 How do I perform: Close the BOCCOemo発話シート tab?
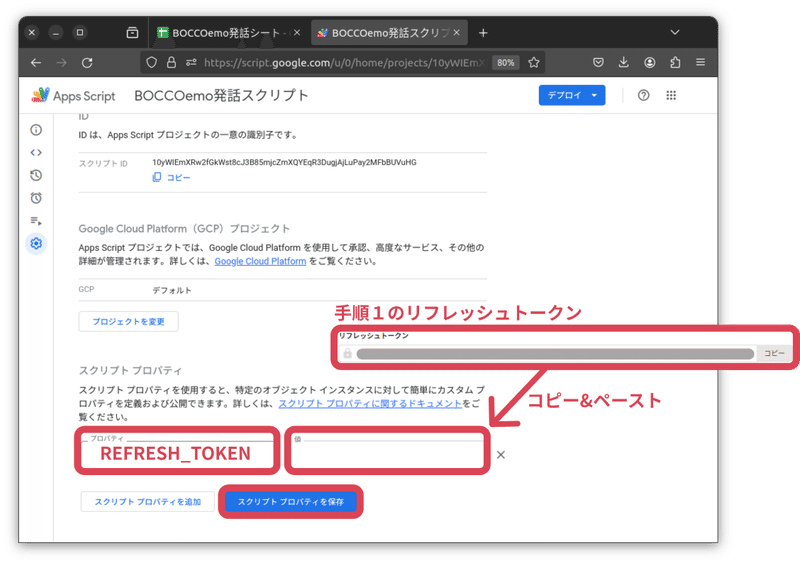297,33
